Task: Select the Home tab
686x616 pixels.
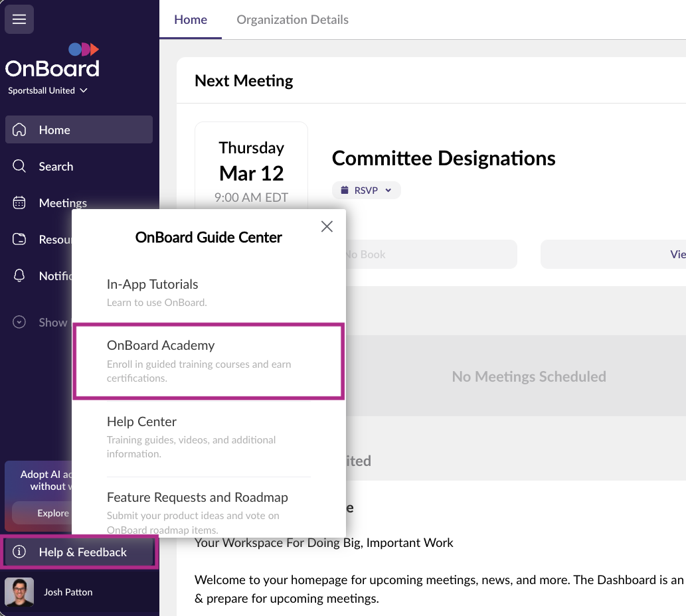Action: point(191,20)
